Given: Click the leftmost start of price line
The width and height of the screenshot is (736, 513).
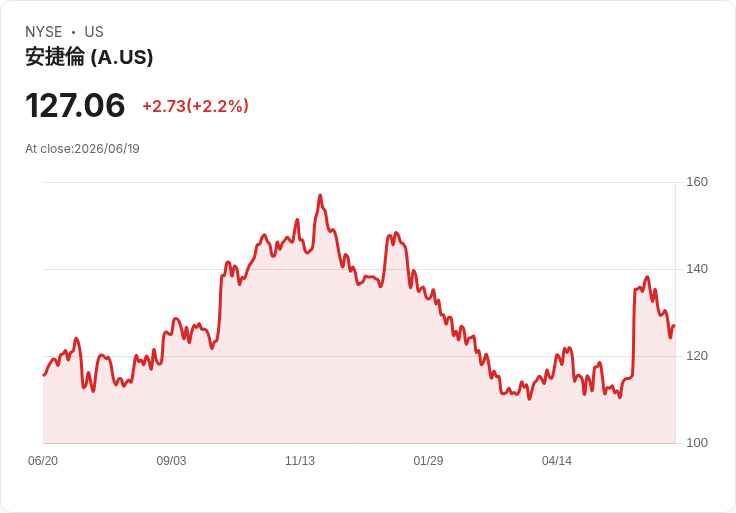Looking at the screenshot, I should point(44,375).
